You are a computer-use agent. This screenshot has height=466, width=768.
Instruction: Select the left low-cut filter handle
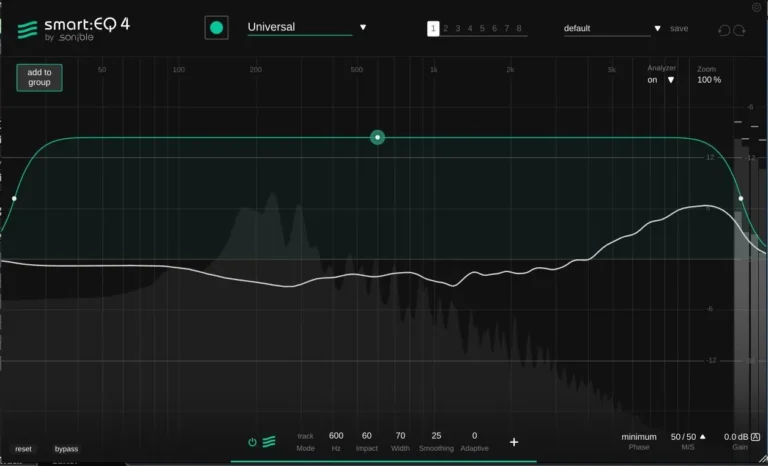click(14, 198)
